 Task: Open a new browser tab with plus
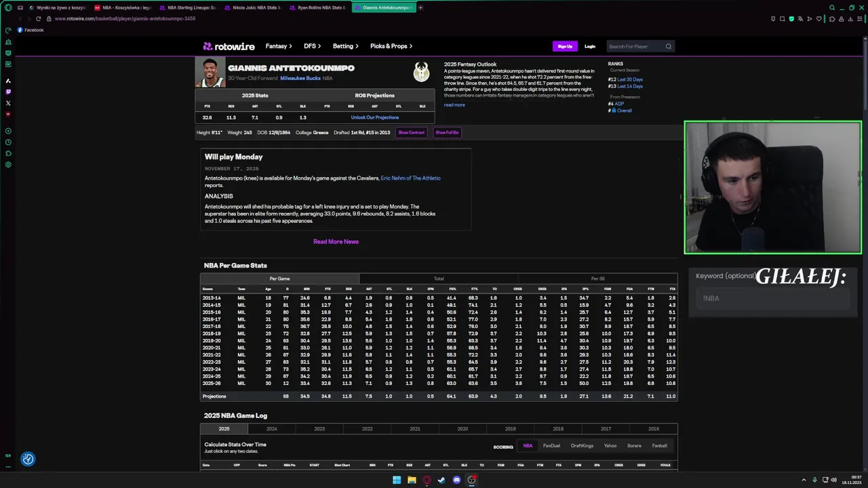(420, 7)
